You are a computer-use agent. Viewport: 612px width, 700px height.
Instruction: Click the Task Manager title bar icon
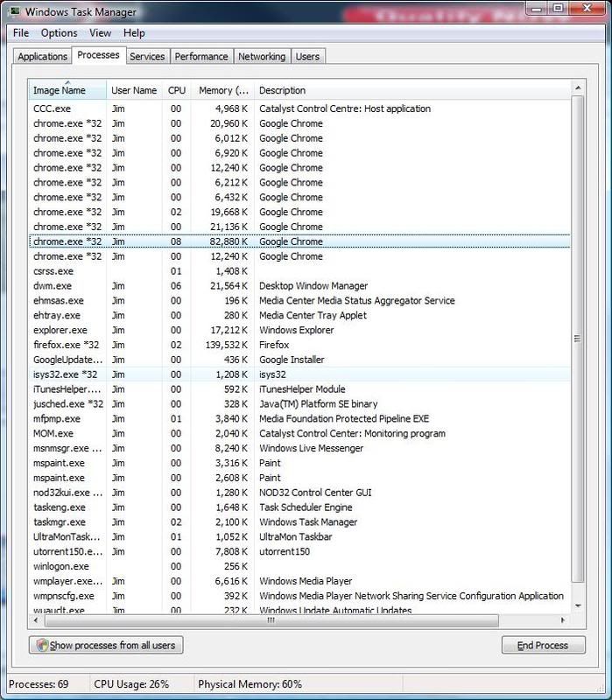tap(15, 10)
